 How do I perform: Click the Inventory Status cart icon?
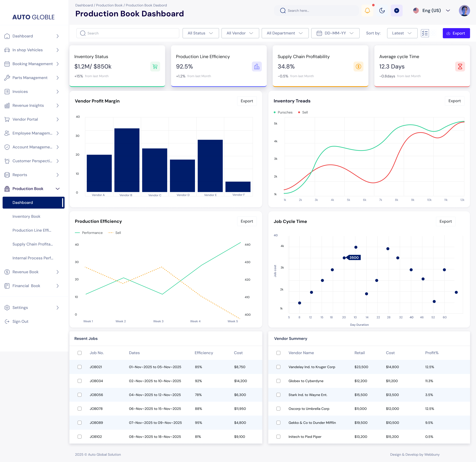[155, 67]
